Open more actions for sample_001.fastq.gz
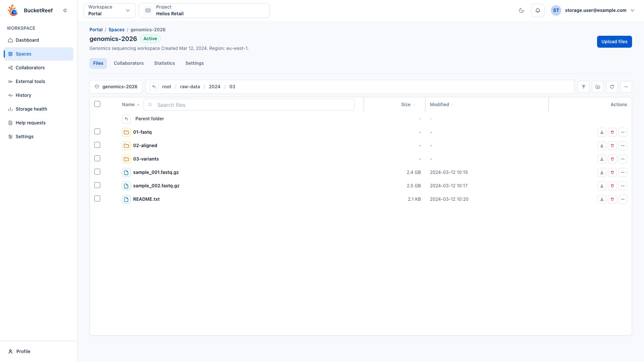644x362 pixels. tap(623, 172)
